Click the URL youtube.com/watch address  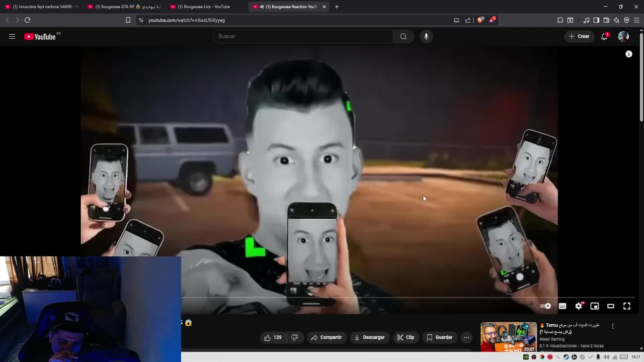[x=187, y=20]
